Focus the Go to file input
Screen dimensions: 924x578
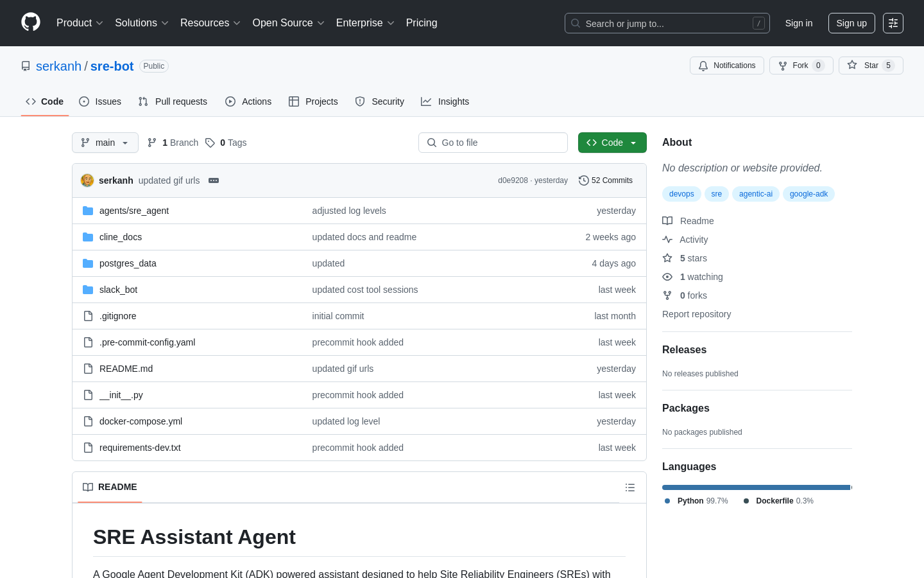(x=493, y=143)
